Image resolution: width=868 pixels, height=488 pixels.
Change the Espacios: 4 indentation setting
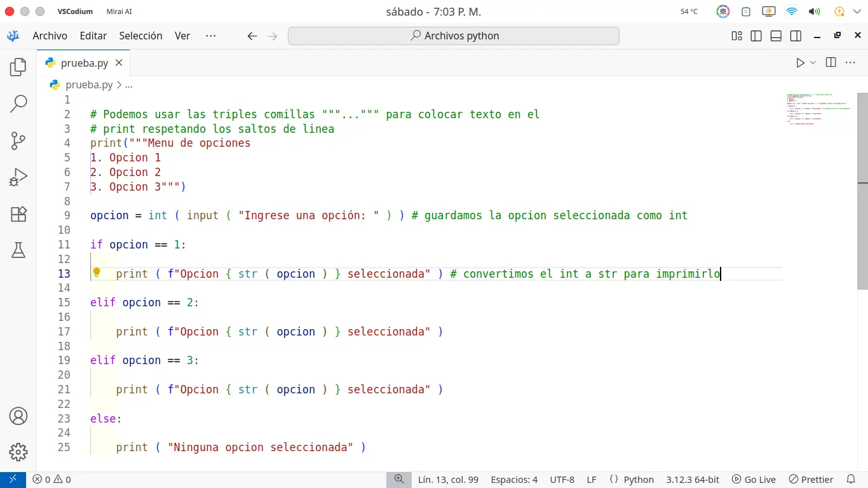514,480
